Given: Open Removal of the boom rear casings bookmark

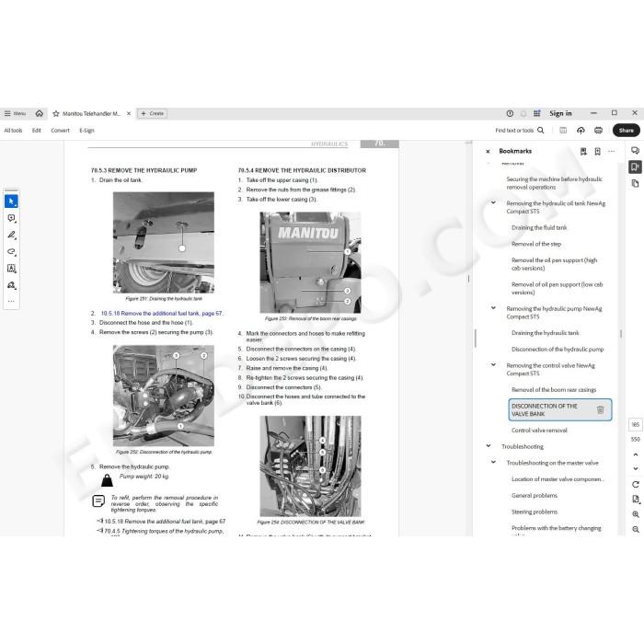Looking at the screenshot, I should tap(554, 390).
